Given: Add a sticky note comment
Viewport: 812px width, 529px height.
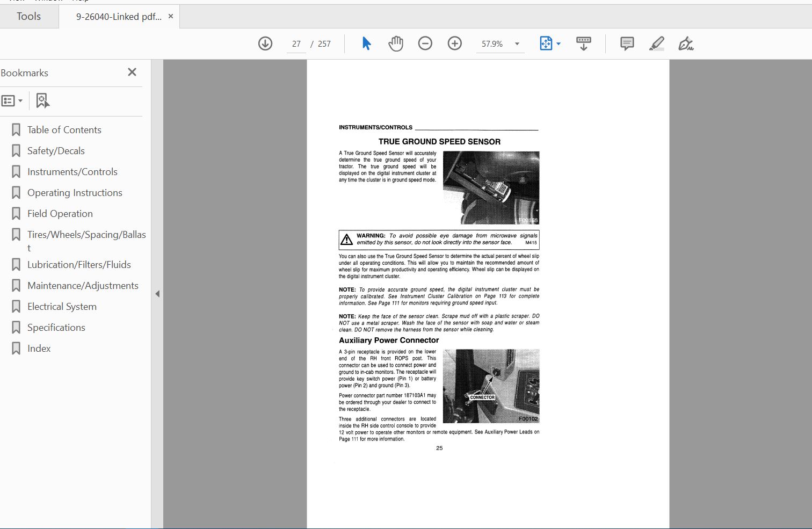Looking at the screenshot, I should [627, 44].
